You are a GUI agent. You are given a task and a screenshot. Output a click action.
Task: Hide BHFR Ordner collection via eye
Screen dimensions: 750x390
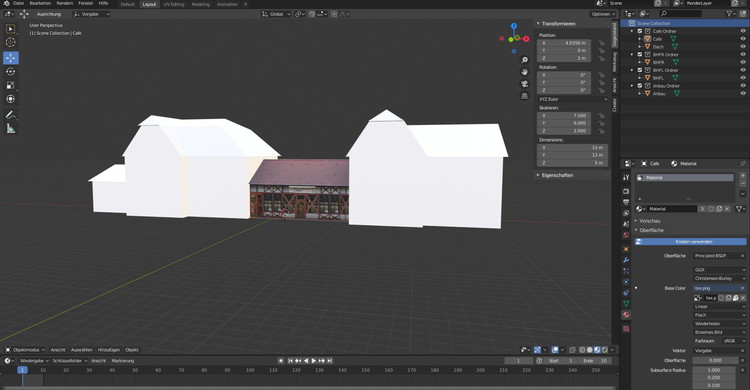(x=743, y=55)
